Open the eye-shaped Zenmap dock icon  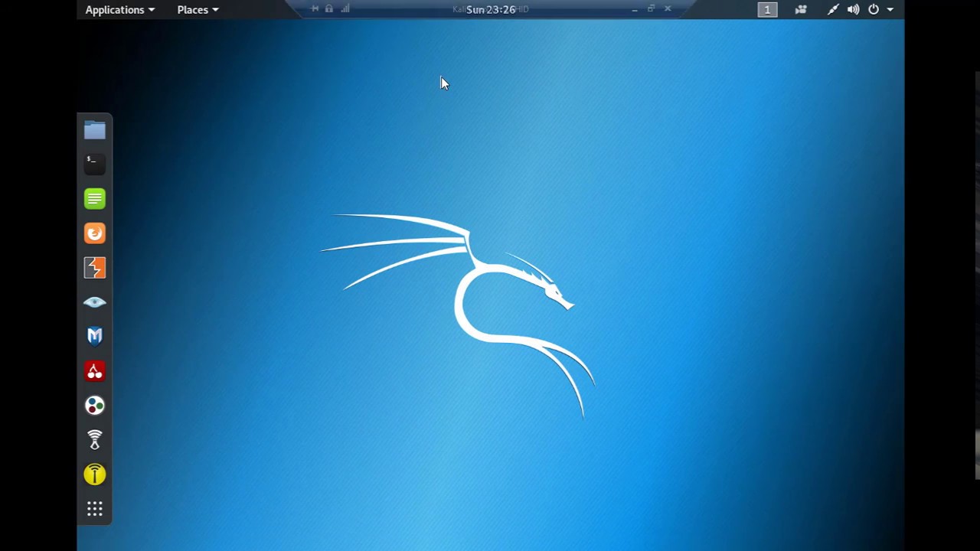[95, 302]
